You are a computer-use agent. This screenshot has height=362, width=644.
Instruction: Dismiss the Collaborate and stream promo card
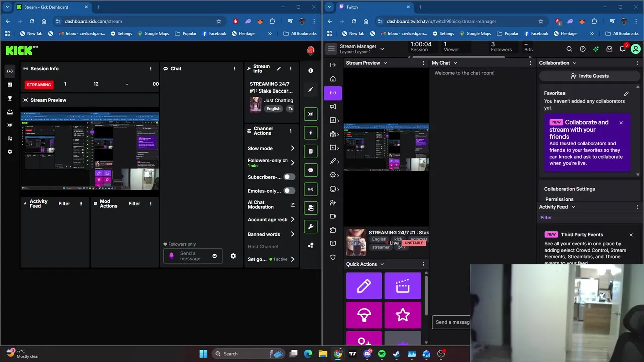pos(621,123)
